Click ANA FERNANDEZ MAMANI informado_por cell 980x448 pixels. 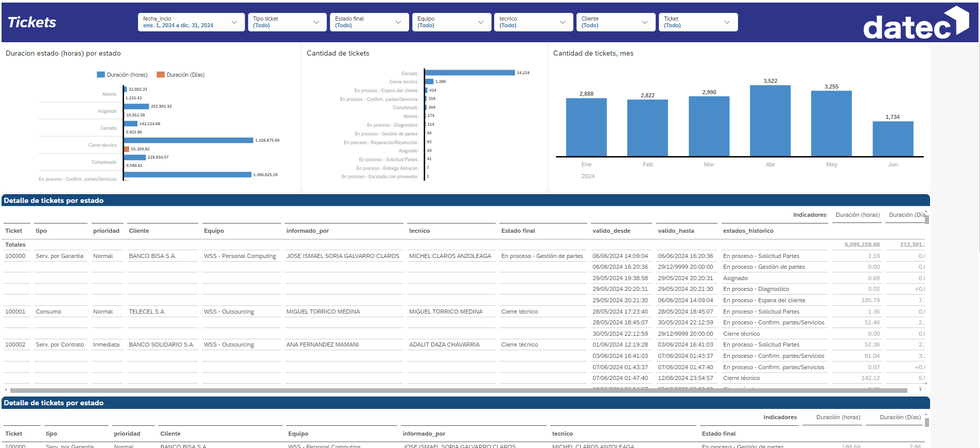323,344
